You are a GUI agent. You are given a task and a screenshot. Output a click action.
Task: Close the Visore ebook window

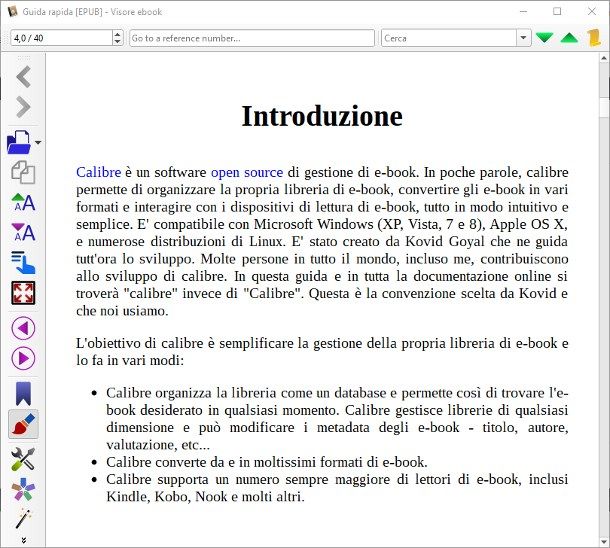point(592,11)
